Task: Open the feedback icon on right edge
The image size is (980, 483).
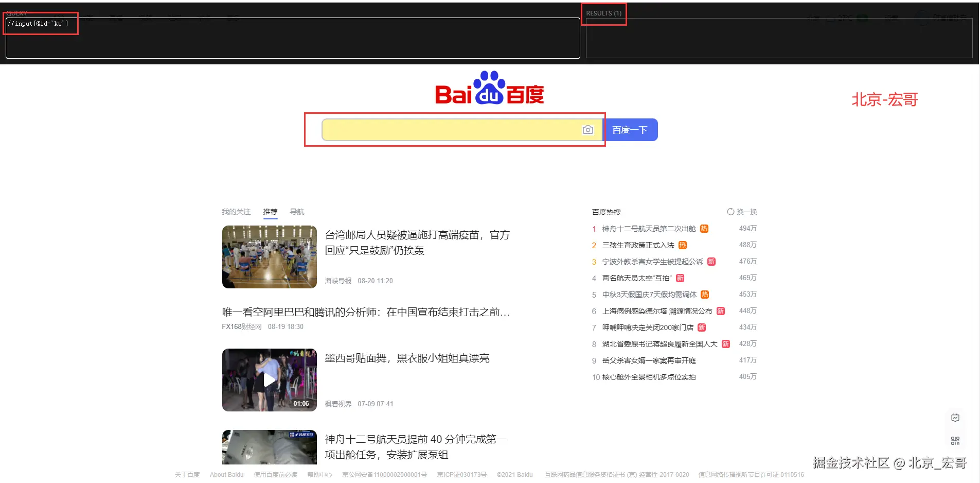Action: pos(955,418)
